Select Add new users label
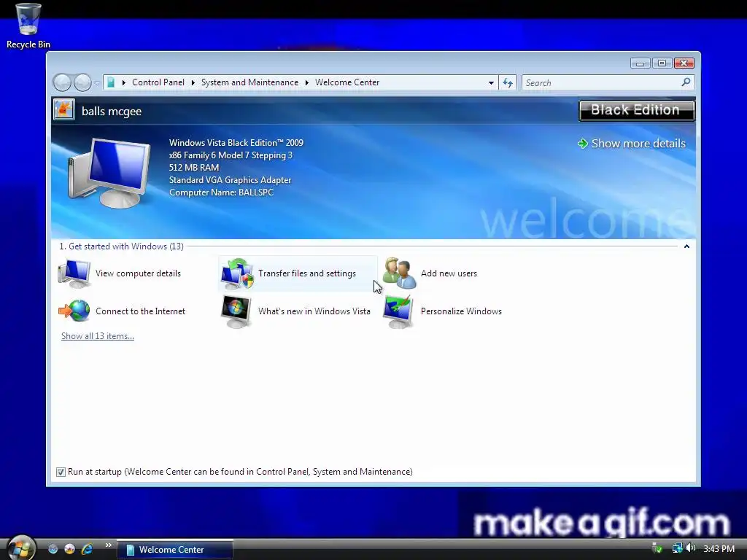The width and height of the screenshot is (747, 560). coord(449,273)
